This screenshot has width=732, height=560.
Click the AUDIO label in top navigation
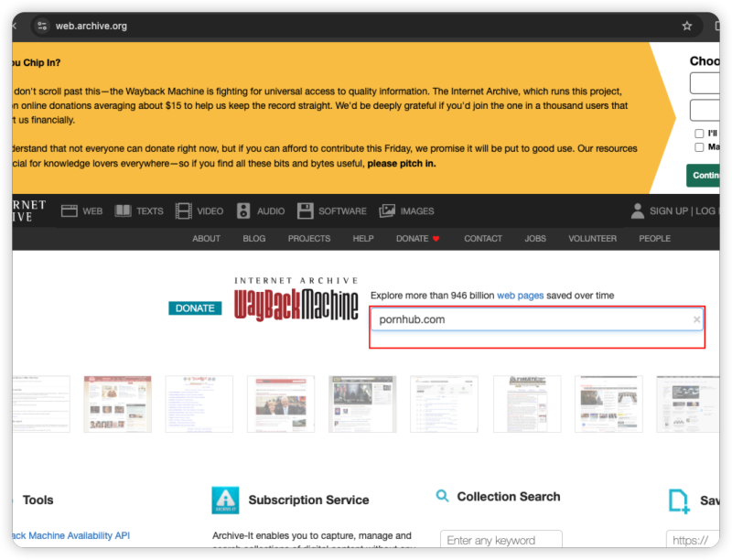[x=271, y=211]
